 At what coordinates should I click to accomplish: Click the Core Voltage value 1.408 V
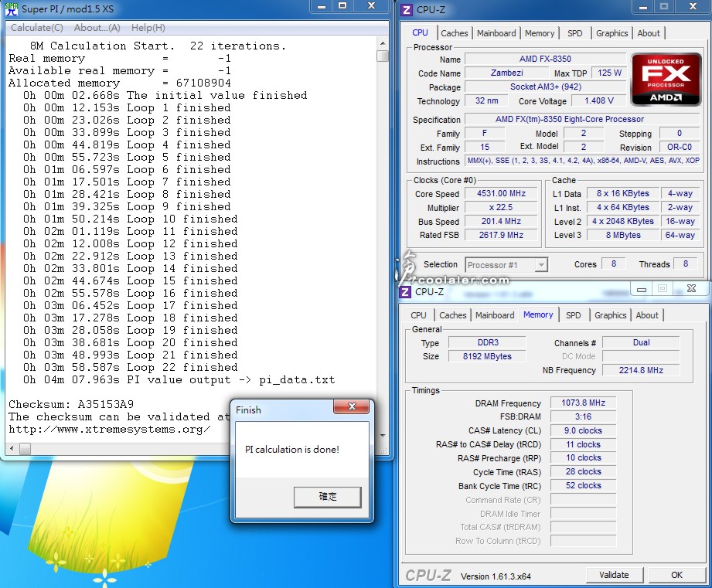[x=599, y=100]
